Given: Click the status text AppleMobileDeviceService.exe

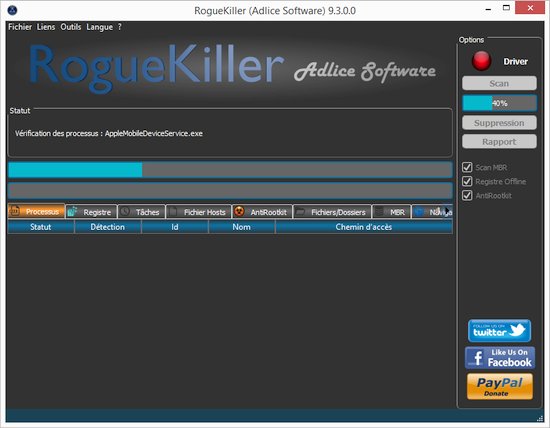Looking at the screenshot, I should pos(154,133).
